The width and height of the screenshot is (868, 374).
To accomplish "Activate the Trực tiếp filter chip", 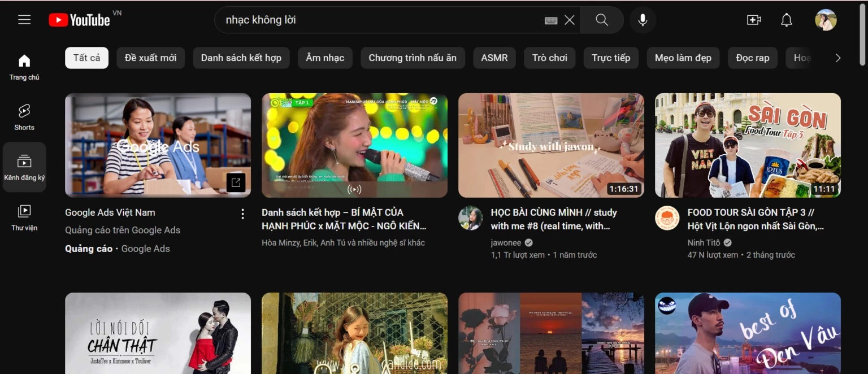I will point(611,57).
